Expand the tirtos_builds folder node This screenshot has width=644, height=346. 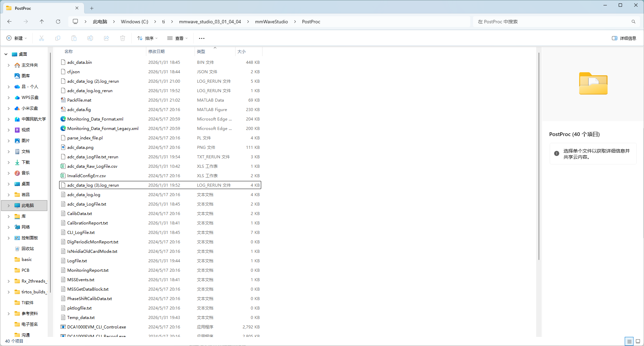(9, 292)
